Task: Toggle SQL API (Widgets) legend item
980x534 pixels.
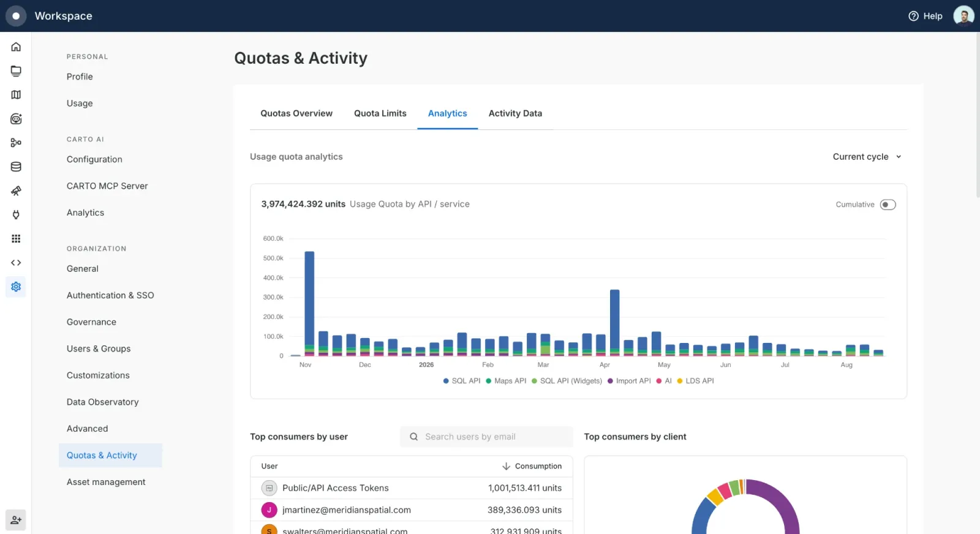Action: pos(567,381)
